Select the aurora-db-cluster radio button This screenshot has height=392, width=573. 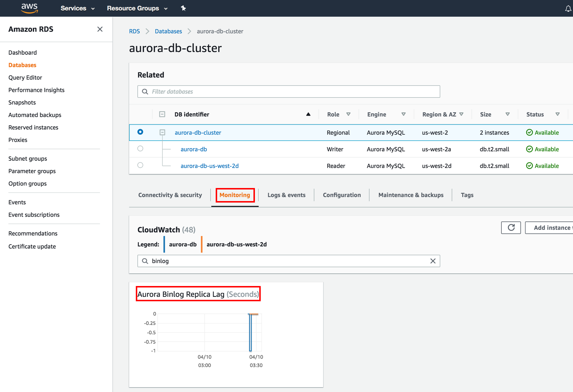tap(140, 132)
